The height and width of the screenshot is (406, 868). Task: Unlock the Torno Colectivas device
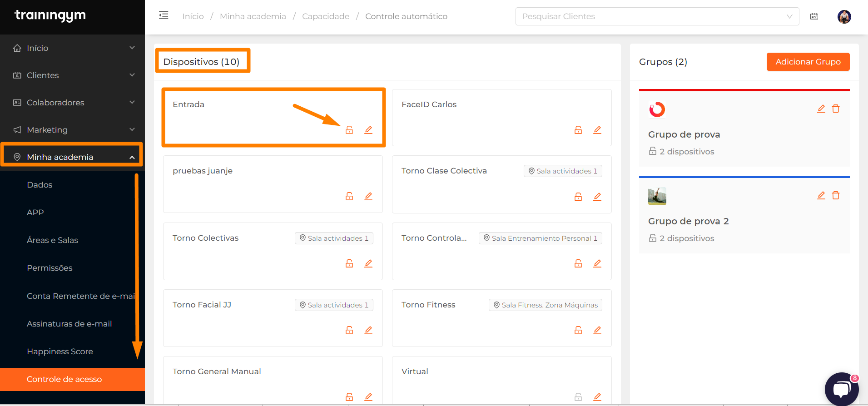[x=349, y=263]
